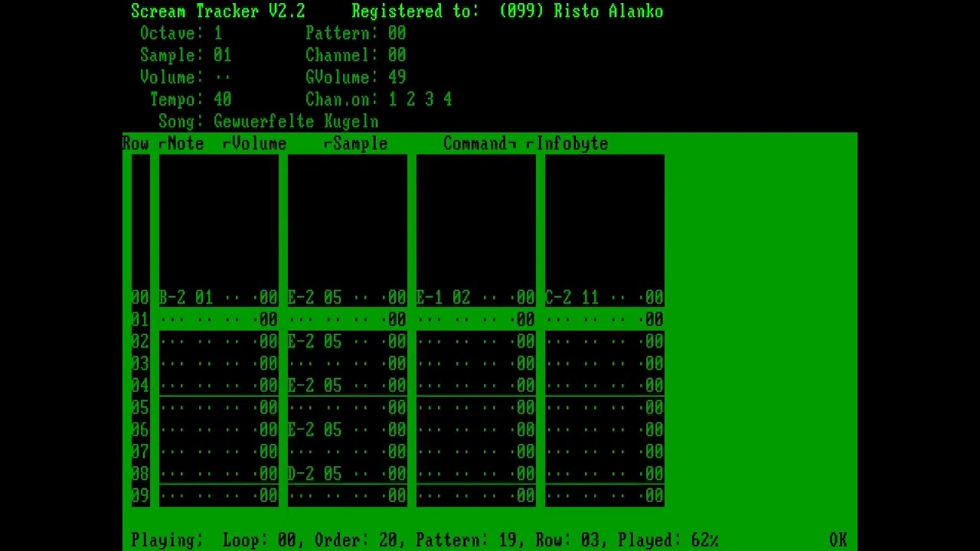
Task: Click row number 05
Action: (140, 408)
